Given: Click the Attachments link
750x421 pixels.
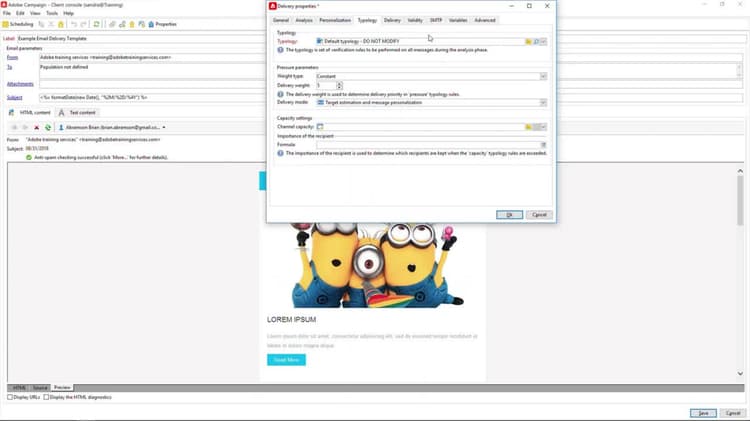Looking at the screenshot, I should [x=20, y=84].
